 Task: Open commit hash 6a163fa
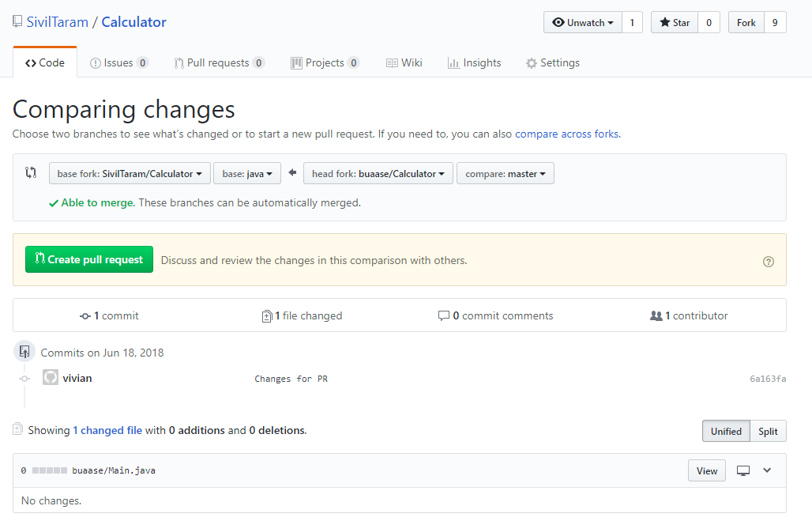(768, 379)
